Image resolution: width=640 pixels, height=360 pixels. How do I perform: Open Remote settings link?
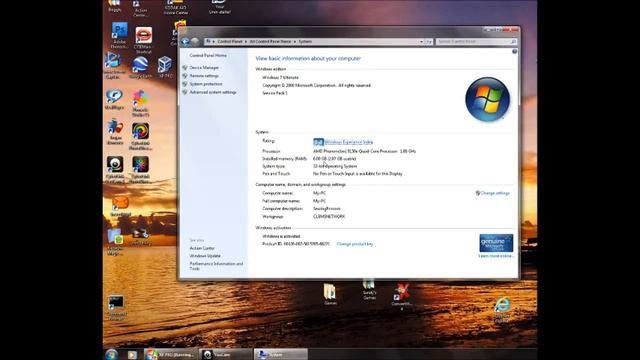[x=204, y=76]
